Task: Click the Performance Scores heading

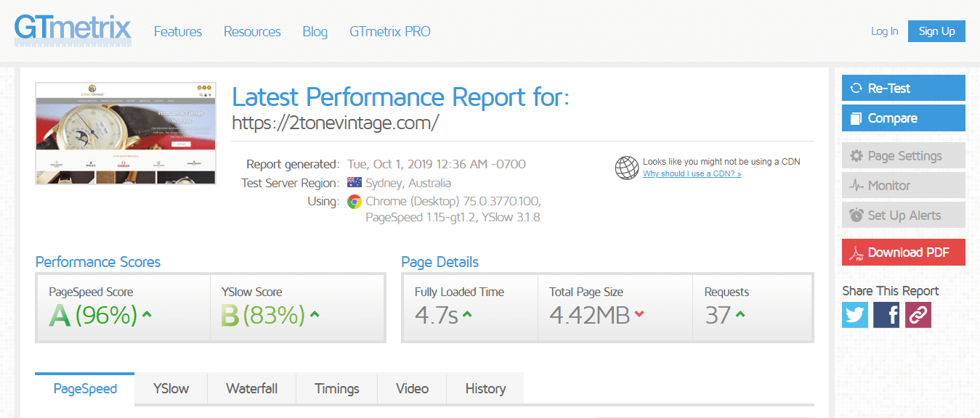Action: 98,262
